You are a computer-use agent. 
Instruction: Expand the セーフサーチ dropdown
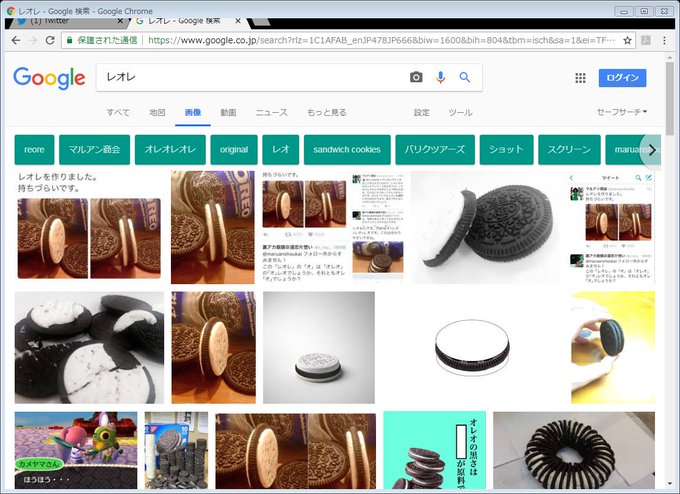[622, 112]
